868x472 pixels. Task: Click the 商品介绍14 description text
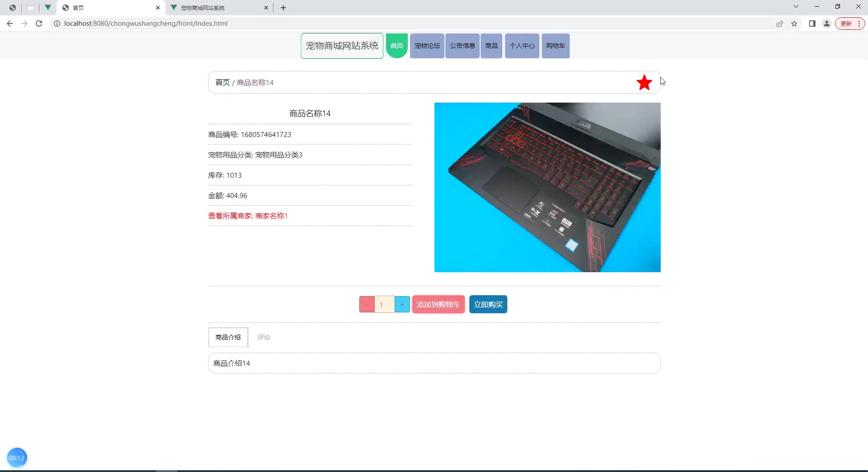tap(232, 363)
